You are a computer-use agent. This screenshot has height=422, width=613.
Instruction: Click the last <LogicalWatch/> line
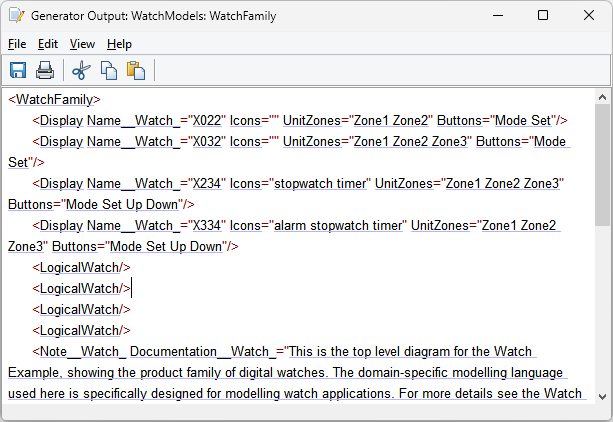(81, 331)
